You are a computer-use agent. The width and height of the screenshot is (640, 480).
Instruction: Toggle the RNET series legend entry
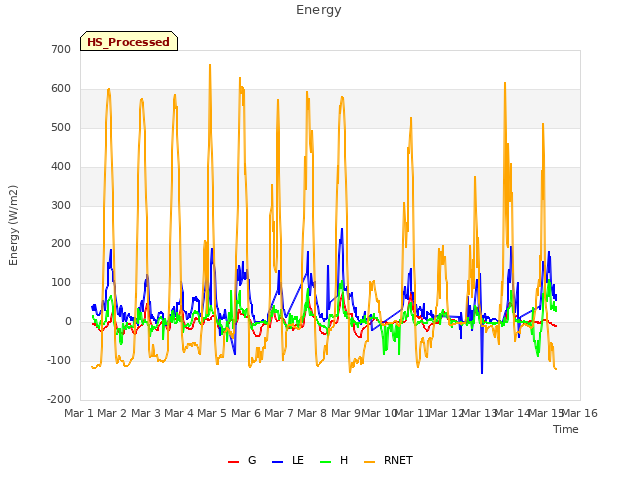[388, 460]
